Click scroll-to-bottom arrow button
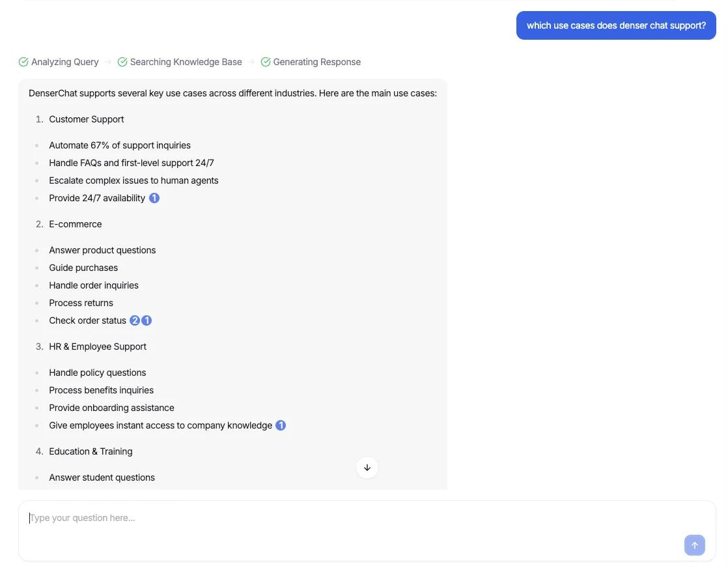 click(x=367, y=468)
